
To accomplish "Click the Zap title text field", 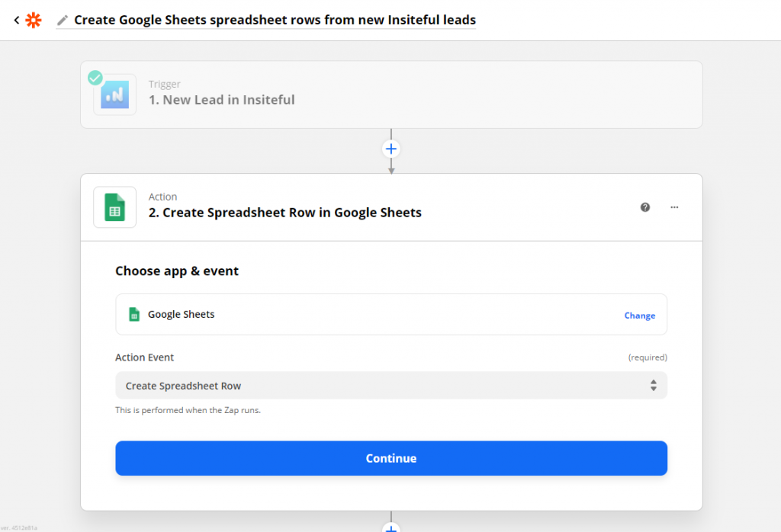I will [275, 20].
